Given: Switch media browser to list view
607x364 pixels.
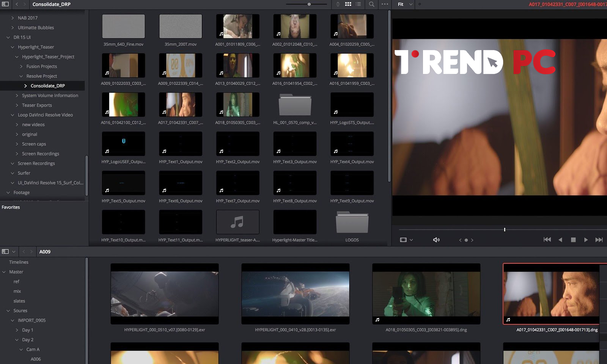Looking at the screenshot, I should pos(358,4).
